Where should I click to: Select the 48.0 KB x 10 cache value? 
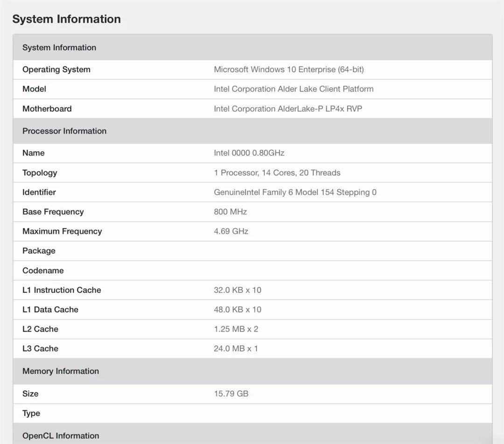click(238, 310)
